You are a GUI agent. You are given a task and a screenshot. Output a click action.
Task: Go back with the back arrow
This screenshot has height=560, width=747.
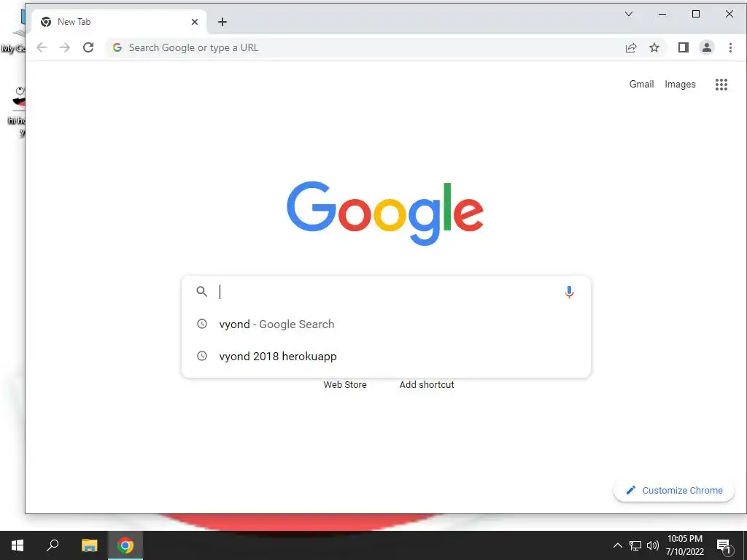42,47
